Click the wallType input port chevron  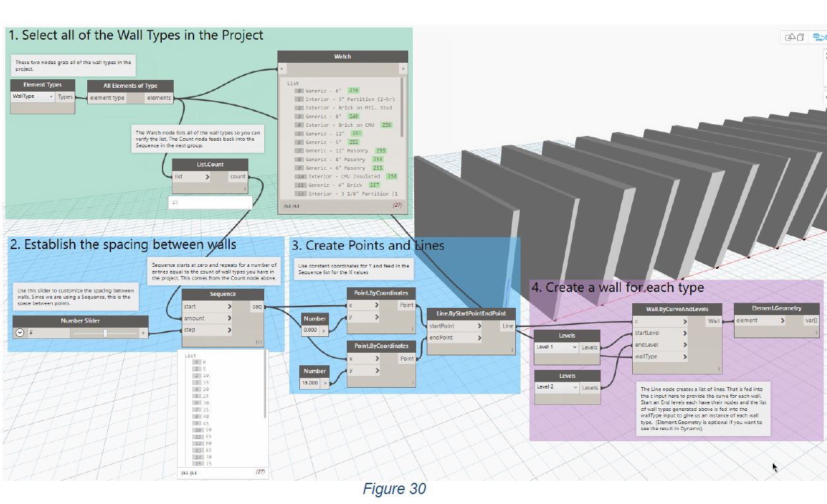(684, 357)
